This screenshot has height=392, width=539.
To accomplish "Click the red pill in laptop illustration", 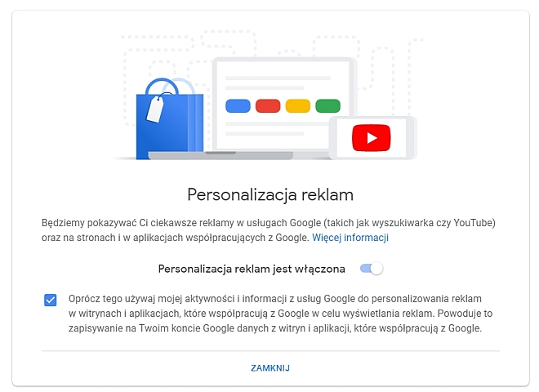I will pyautogui.click(x=268, y=106).
